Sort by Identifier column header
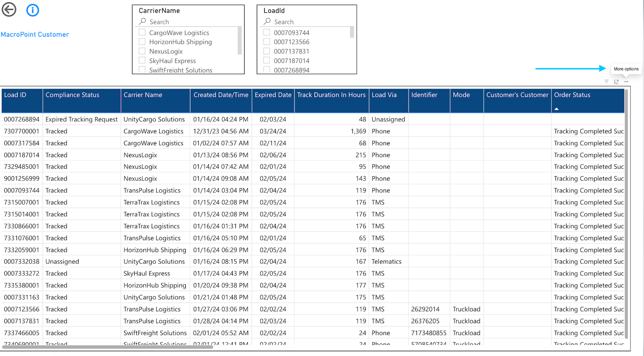This screenshot has width=644, height=356. click(429, 101)
